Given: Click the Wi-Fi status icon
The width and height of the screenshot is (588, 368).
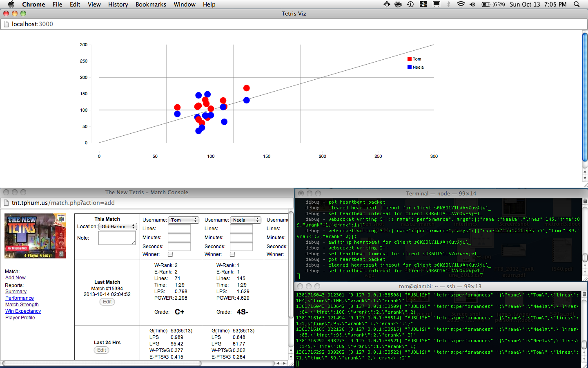Looking at the screenshot, I should coord(461,4).
